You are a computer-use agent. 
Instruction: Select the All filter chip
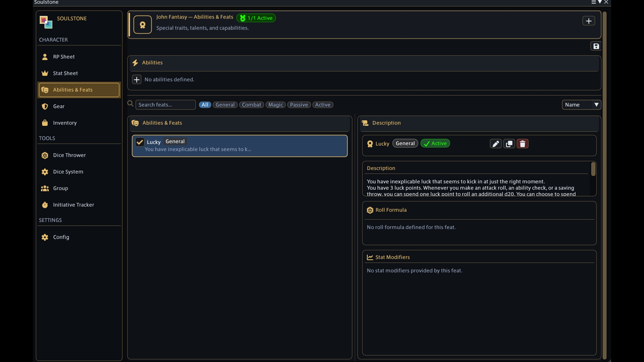click(x=205, y=105)
